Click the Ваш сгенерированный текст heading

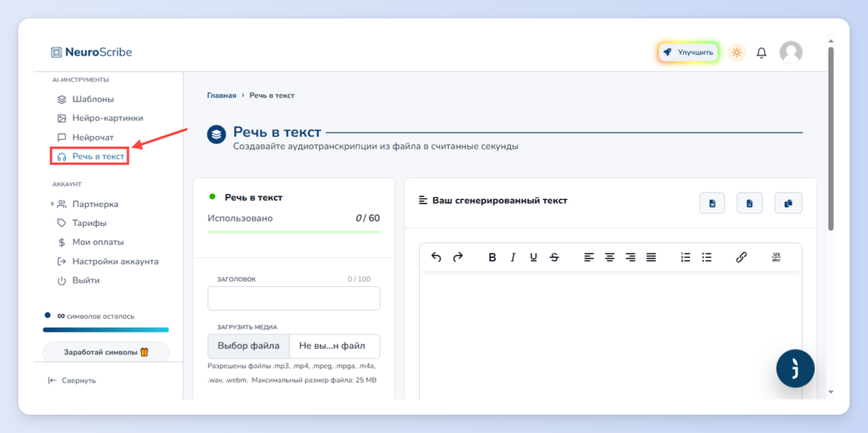click(x=500, y=201)
